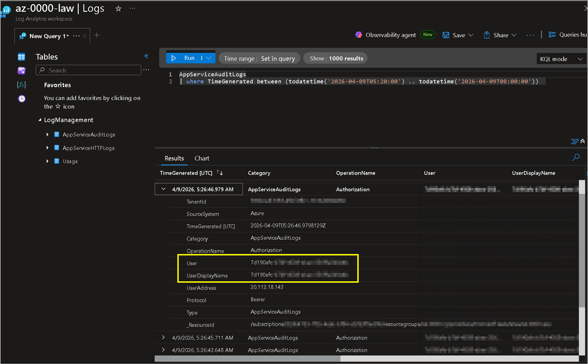Open the Tables icon in left sidebar
This screenshot has width=588, height=364.
(x=22, y=57)
